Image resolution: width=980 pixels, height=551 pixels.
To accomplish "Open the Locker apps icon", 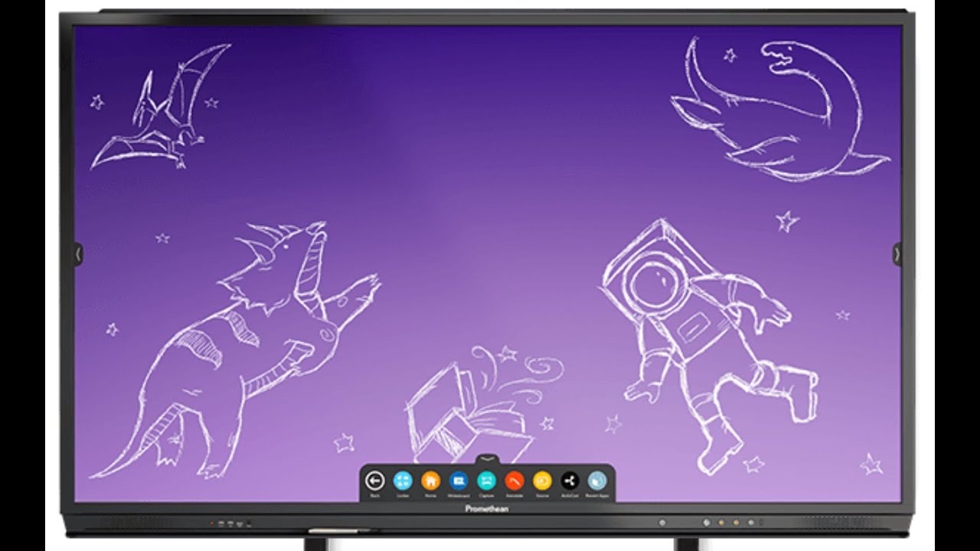I will point(403,481).
